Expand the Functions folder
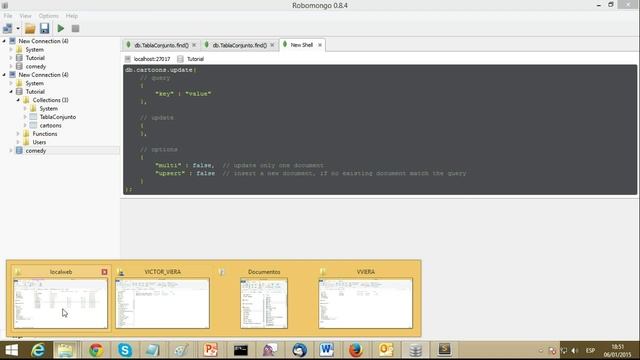Image resolution: width=640 pixels, height=360 pixels. click(x=18, y=134)
